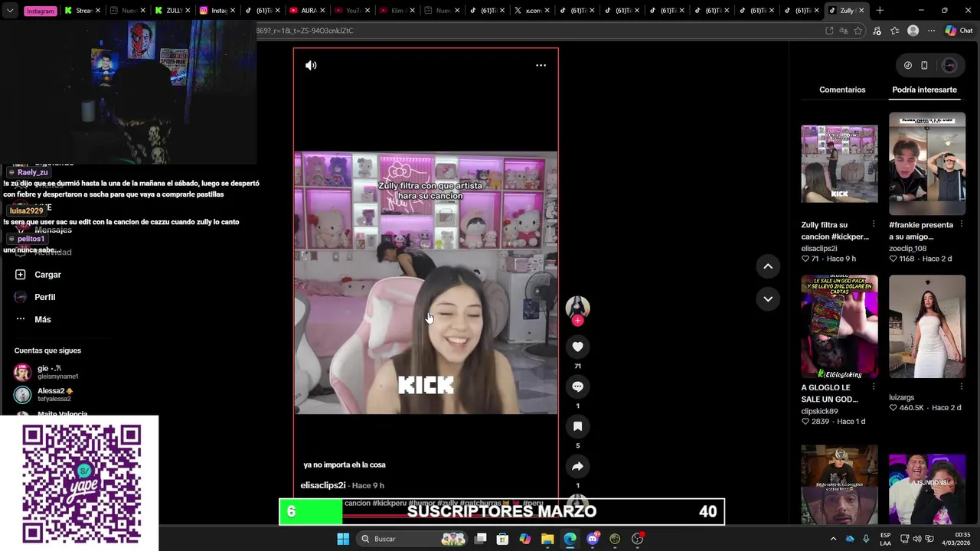Follow the creator via the red plus badge
The image size is (980, 551).
[577, 321]
